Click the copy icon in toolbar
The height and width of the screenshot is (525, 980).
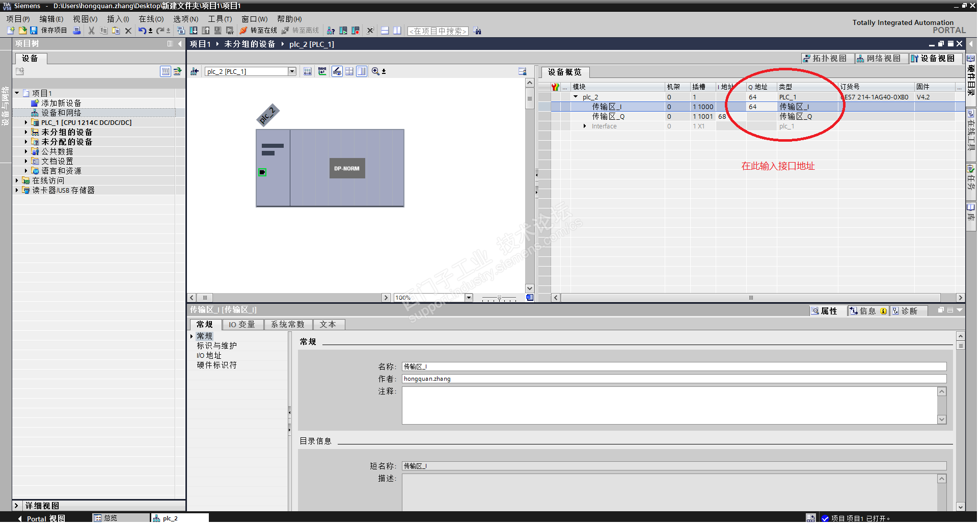103,31
